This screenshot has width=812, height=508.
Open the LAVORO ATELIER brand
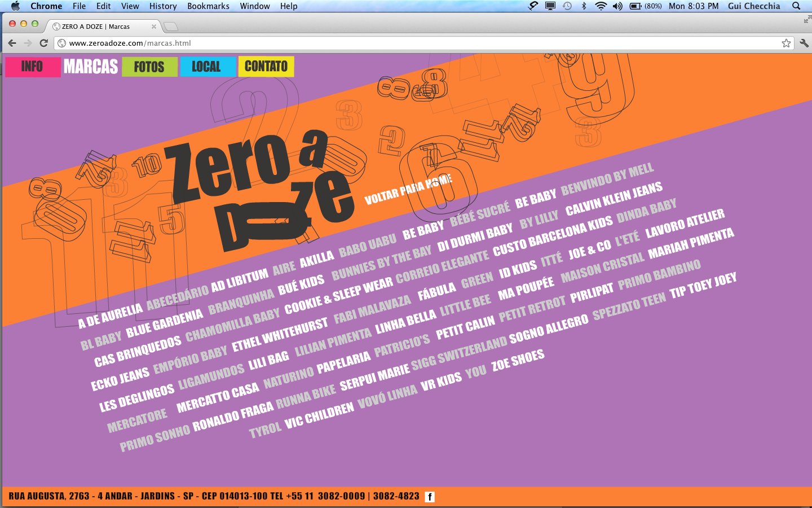pos(685,223)
